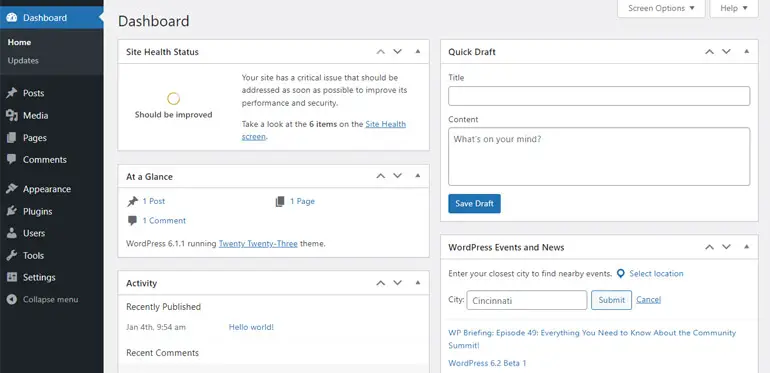Focus the City field containing Cincinnati
This screenshot has width=770, height=373.
click(527, 300)
